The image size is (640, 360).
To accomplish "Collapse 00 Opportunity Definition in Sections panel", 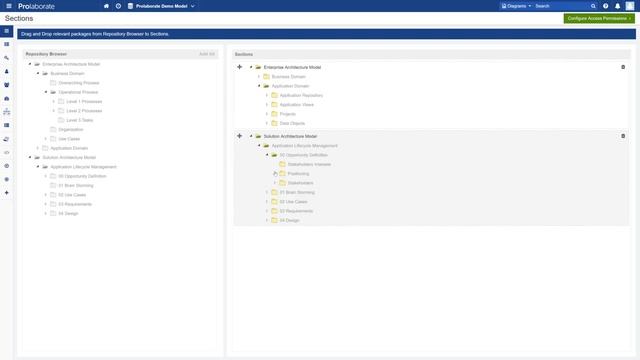I will [267, 155].
